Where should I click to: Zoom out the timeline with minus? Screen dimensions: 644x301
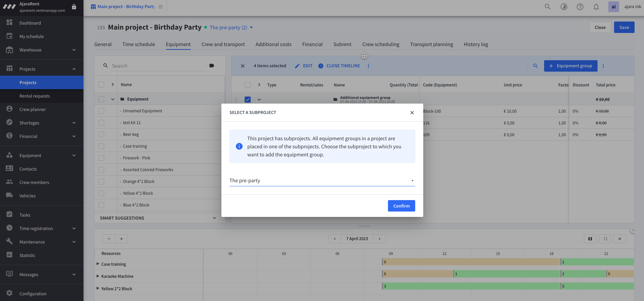(x=109, y=239)
